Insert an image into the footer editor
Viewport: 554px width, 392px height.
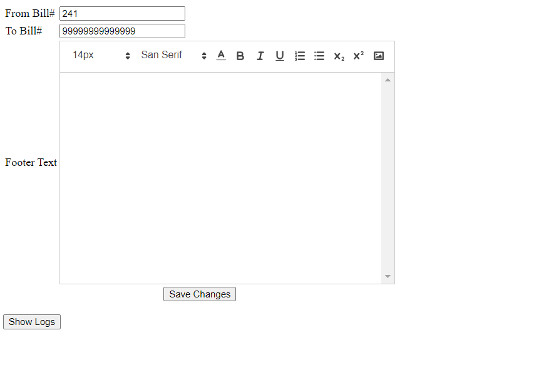[378, 56]
